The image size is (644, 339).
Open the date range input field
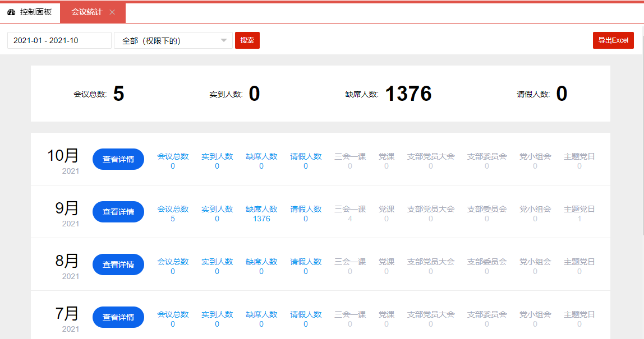coord(59,40)
